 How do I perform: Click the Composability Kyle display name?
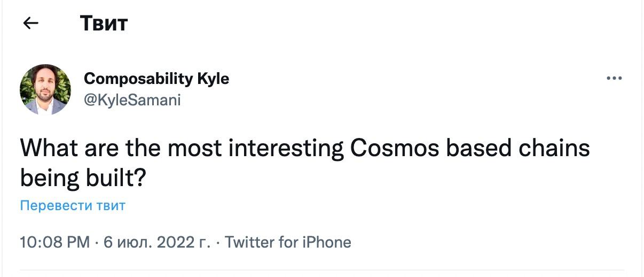click(156, 79)
